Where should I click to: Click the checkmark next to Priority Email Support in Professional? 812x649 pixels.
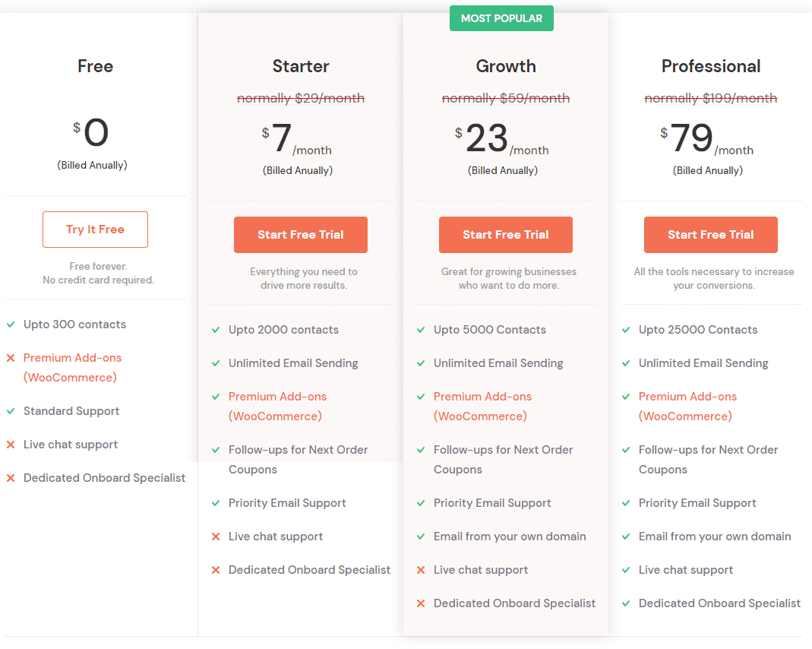point(625,503)
